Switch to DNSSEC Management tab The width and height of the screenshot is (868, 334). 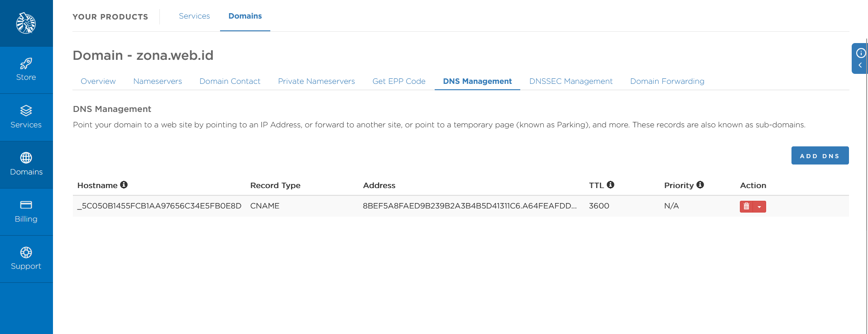coord(571,81)
